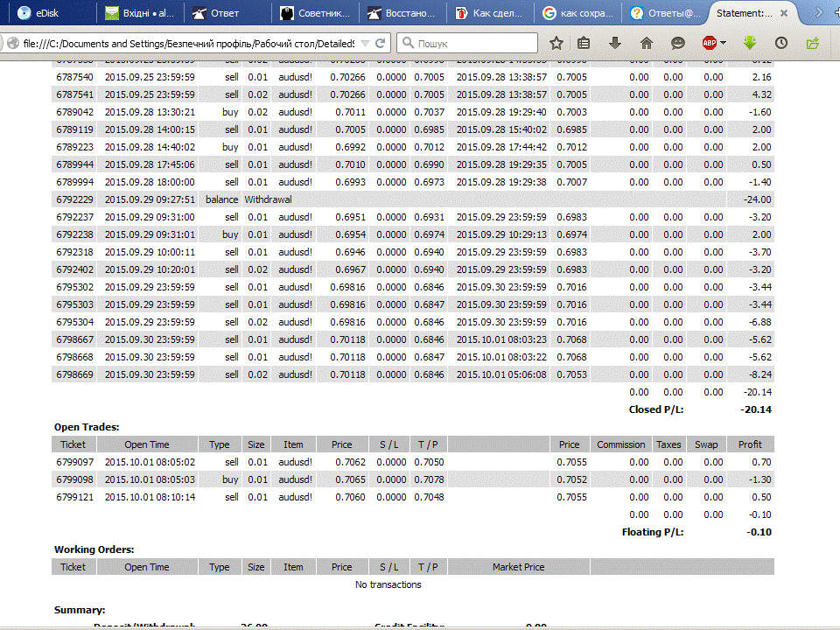Close the Statement tab
The width and height of the screenshot is (840, 630).
click(x=784, y=13)
